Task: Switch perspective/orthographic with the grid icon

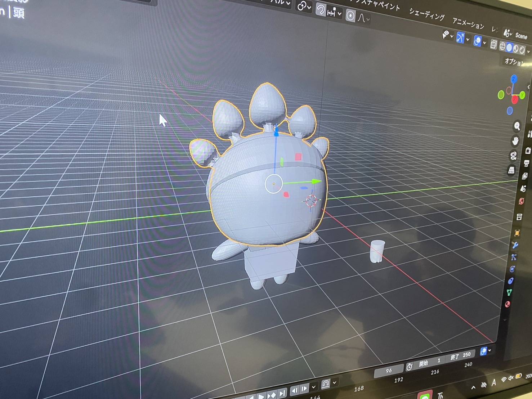Action: coord(511,170)
